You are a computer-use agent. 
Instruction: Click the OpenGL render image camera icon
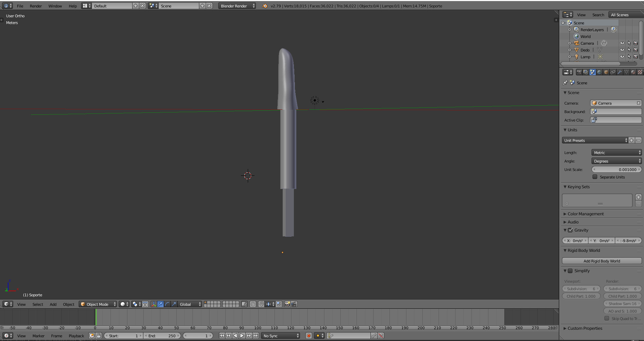click(287, 304)
